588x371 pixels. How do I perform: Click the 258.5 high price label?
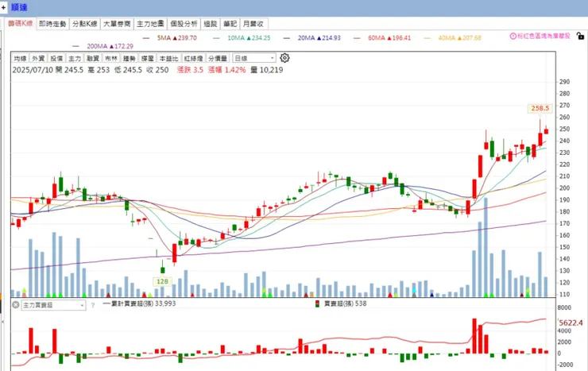[x=540, y=108]
